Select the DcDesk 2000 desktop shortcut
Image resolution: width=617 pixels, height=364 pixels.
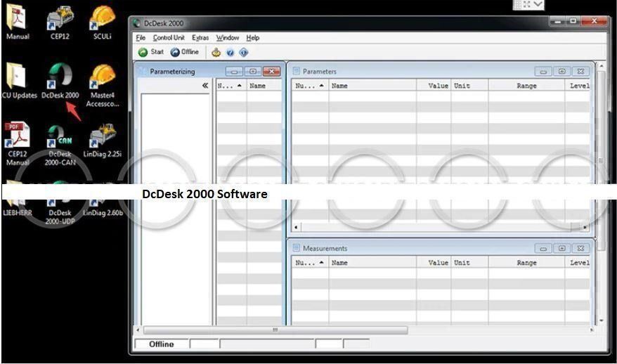pyautogui.click(x=60, y=82)
